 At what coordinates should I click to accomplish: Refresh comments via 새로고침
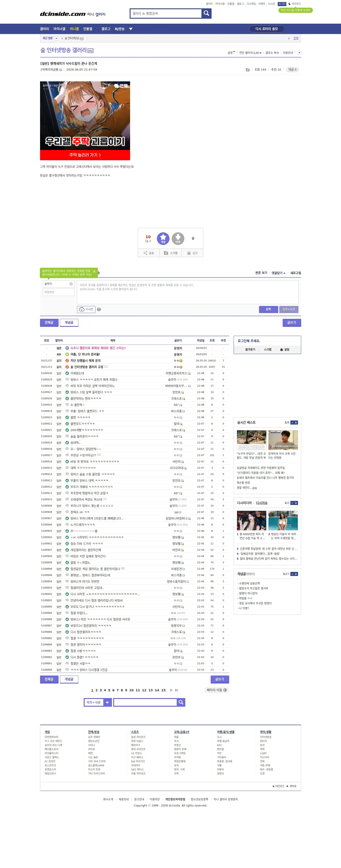click(x=296, y=273)
